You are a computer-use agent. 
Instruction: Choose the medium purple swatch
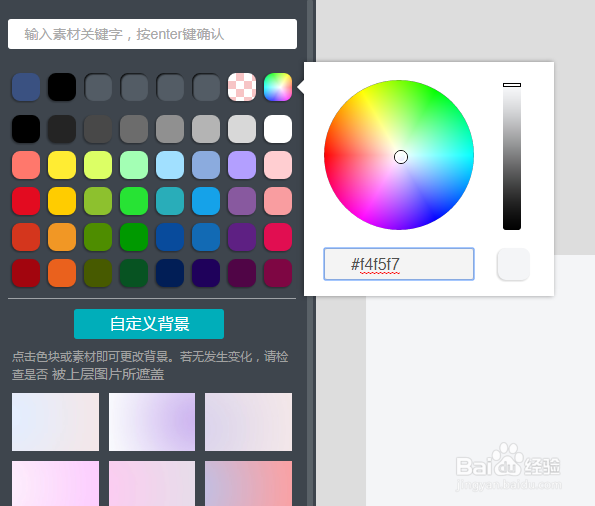[242, 201]
